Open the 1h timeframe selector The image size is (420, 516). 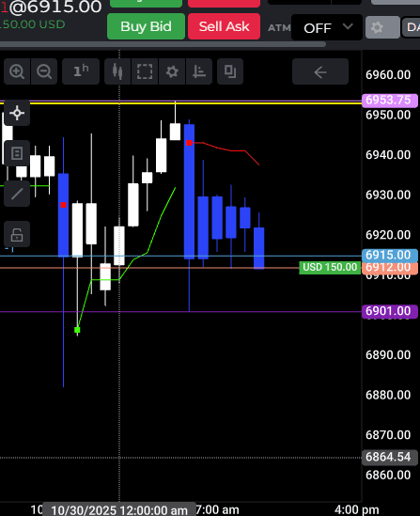pyautogui.click(x=81, y=71)
